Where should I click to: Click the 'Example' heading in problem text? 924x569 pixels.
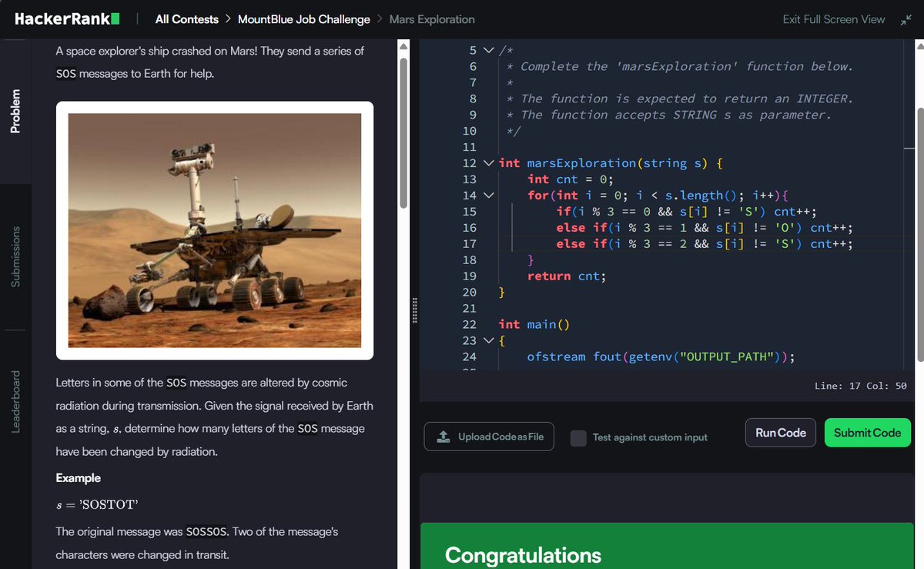(79, 478)
